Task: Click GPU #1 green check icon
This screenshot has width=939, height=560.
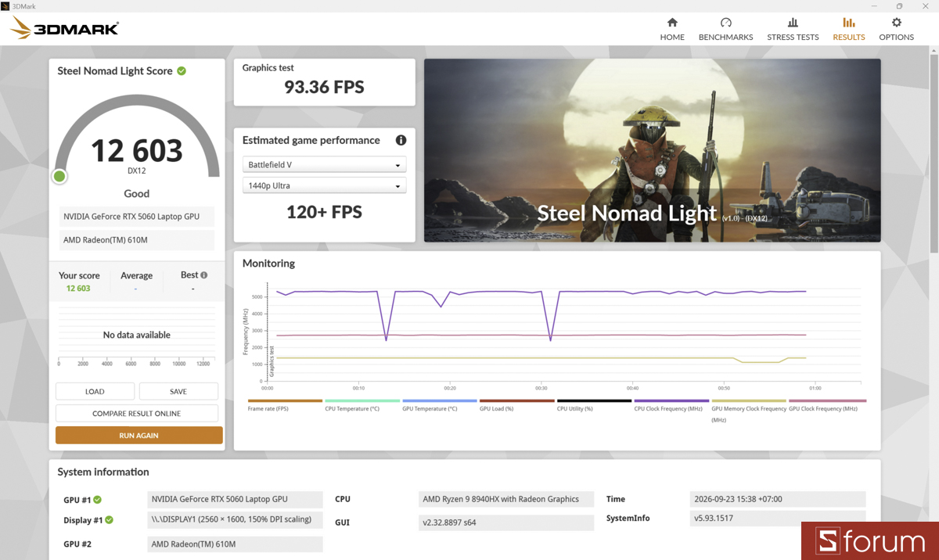Action: 98,500
